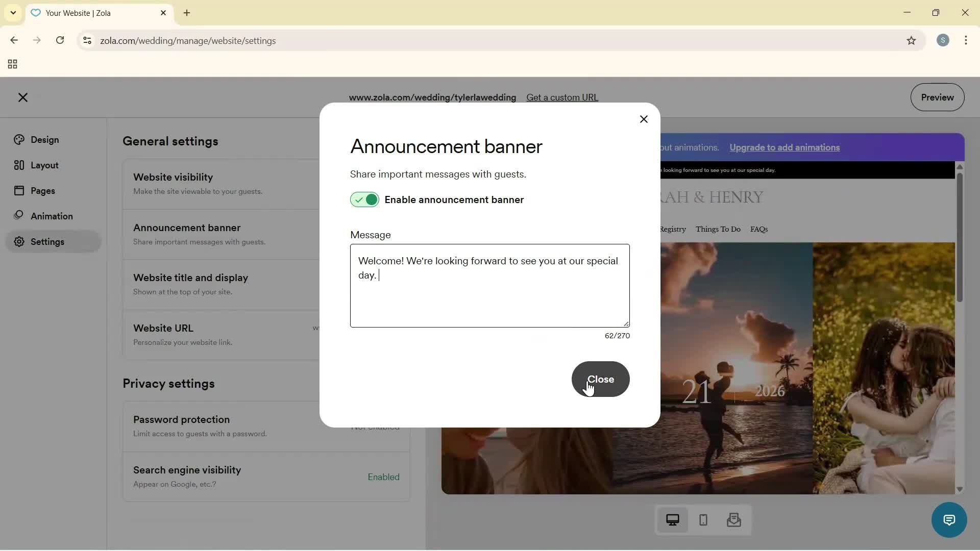Select the desktop preview icon
The height and width of the screenshot is (551, 980).
673,520
